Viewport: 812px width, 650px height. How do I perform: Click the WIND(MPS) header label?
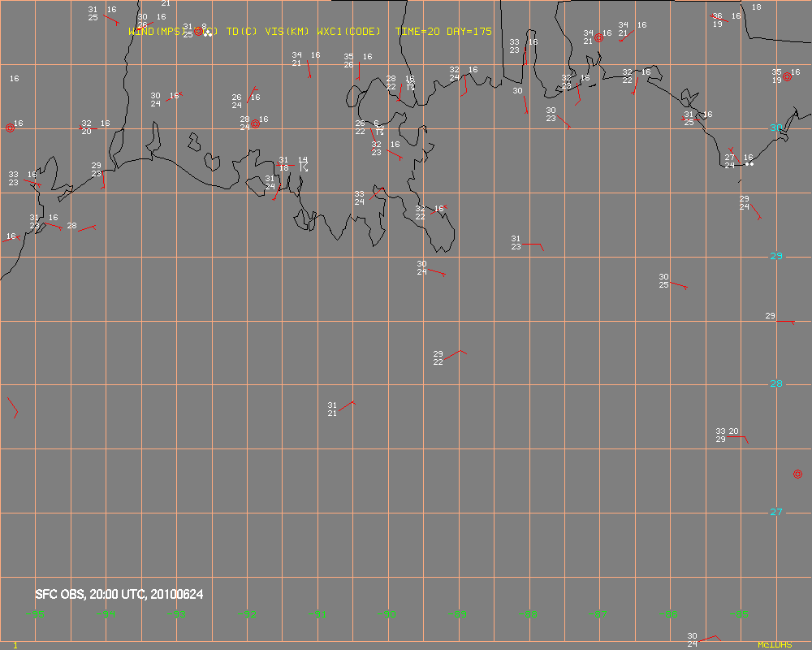click(158, 32)
